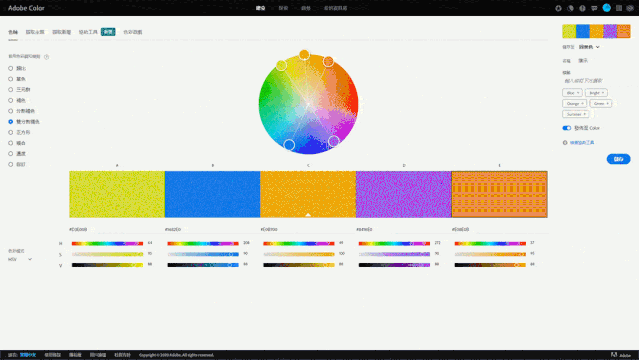Select the square harmony rule radio button
The height and width of the screenshot is (360, 639).
[11, 133]
